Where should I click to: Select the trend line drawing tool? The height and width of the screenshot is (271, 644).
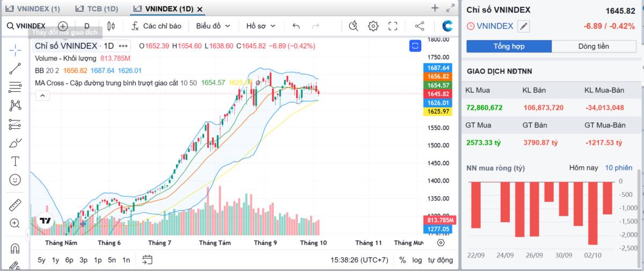[x=15, y=68]
